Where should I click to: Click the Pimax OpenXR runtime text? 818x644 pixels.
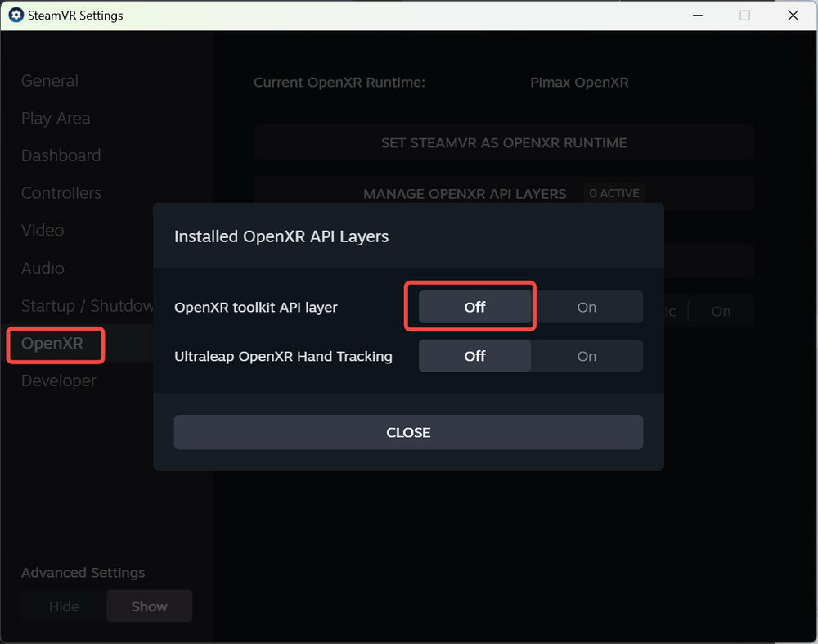coord(579,83)
